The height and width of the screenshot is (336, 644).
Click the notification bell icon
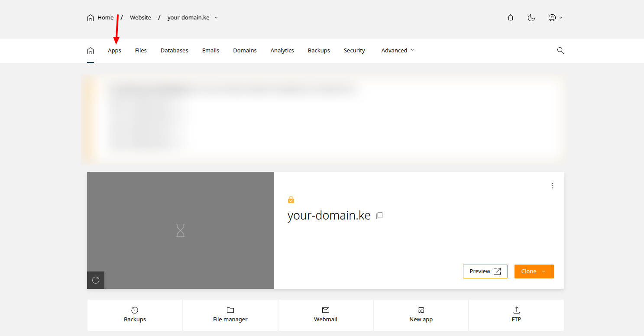coord(511,18)
